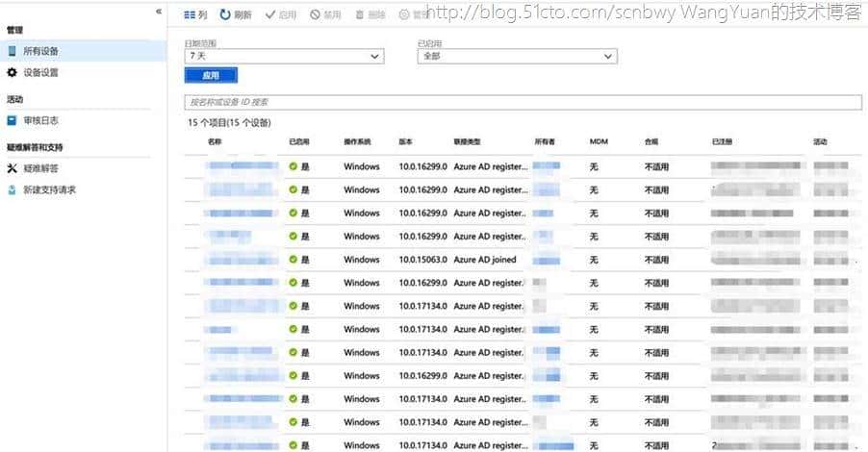This screenshot has width=868, height=452.
Task: Sort by the 名称 column header
Action: tap(215, 141)
